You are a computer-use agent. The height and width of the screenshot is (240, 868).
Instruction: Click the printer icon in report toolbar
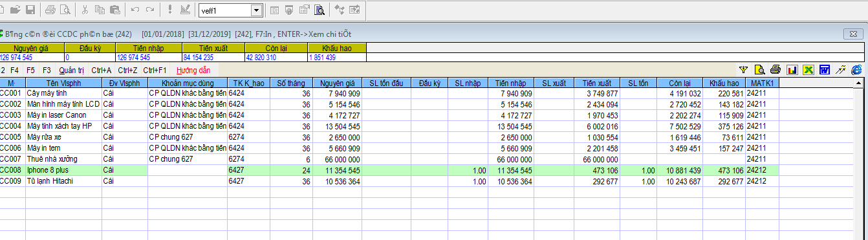coord(776,70)
